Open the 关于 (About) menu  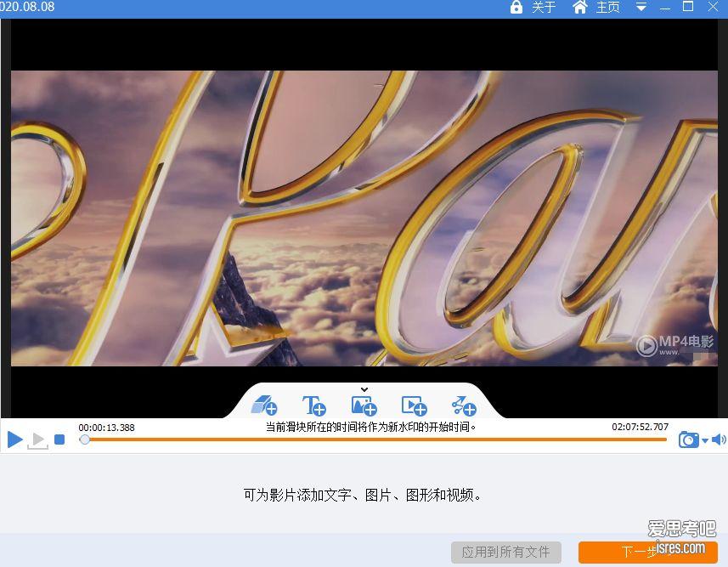[x=543, y=7]
